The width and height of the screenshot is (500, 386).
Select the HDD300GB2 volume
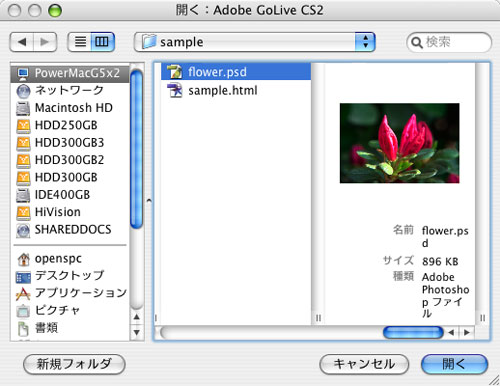click(x=70, y=160)
